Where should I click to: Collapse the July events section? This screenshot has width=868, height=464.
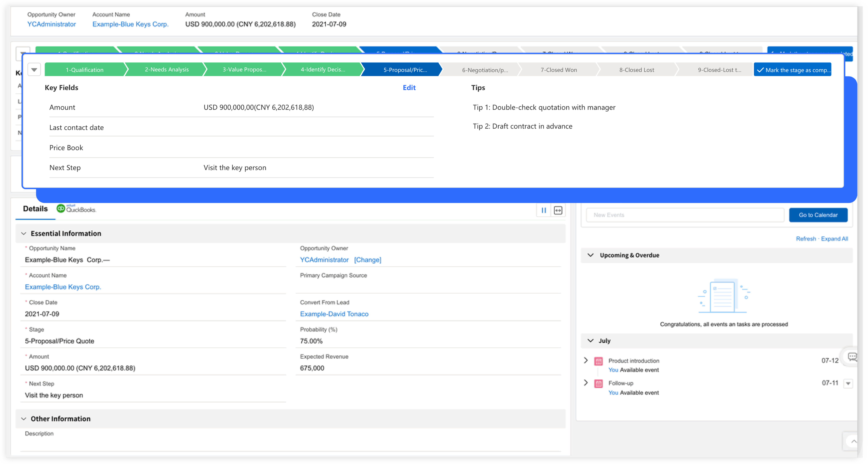tap(590, 341)
